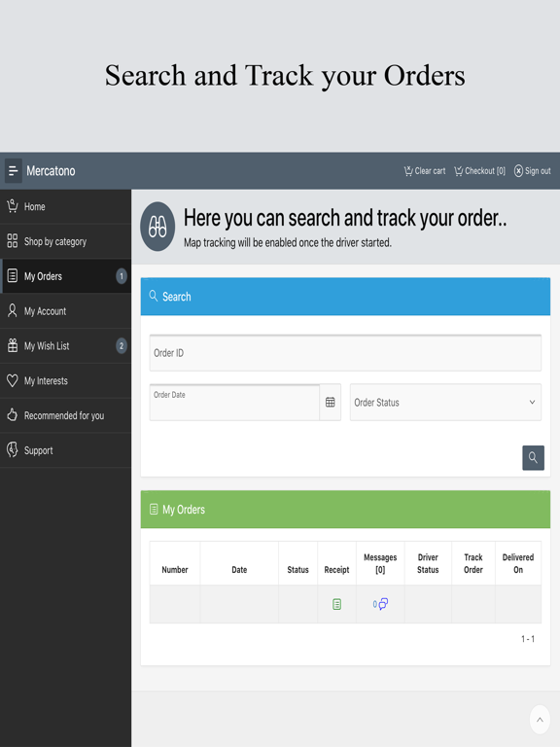The width and height of the screenshot is (560, 747).
Task: Select My Orders in sidebar
Action: click(x=66, y=276)
